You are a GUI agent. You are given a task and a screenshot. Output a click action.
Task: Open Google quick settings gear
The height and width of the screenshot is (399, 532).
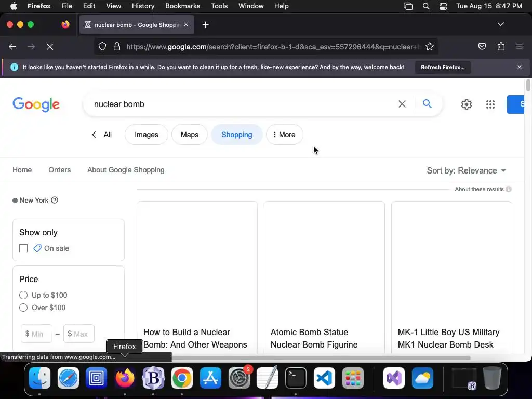466,104
